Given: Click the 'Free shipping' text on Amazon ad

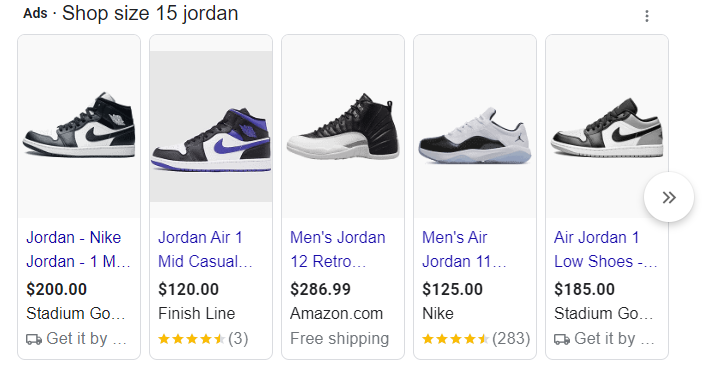Looking at the screenshot, I should [x=340, y=339].
